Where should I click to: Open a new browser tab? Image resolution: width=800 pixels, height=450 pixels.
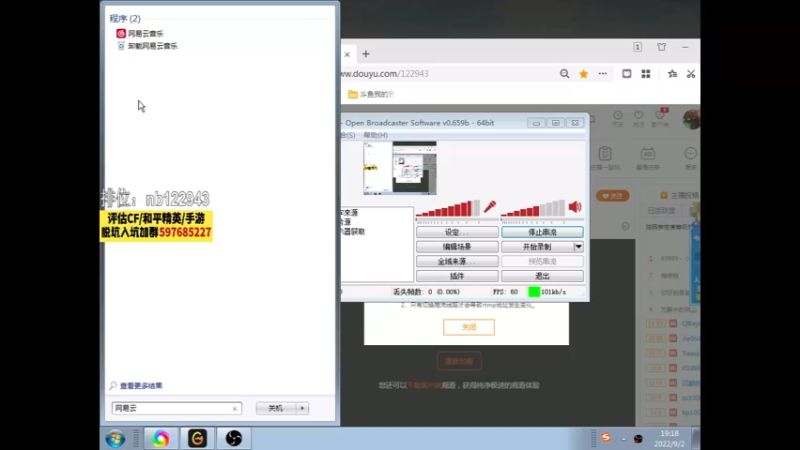point(365,54)
